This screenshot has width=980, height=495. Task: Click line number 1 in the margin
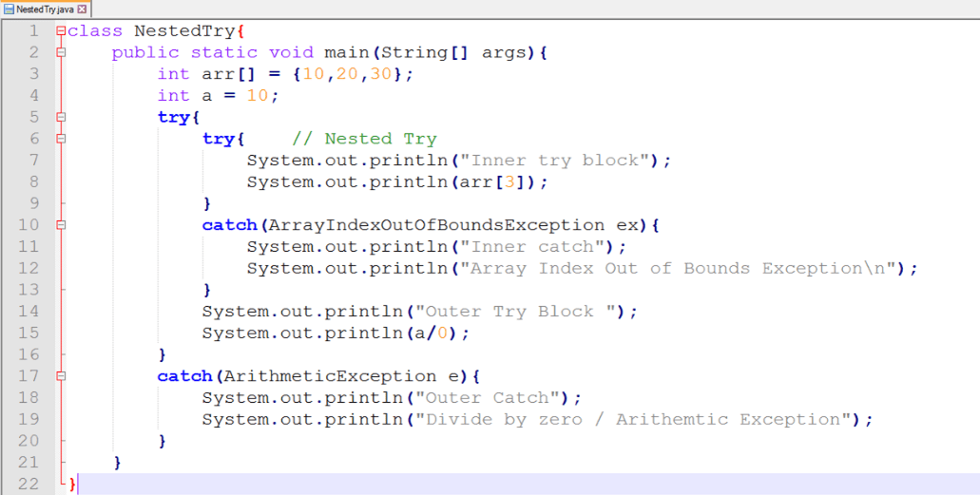point(33,30)
